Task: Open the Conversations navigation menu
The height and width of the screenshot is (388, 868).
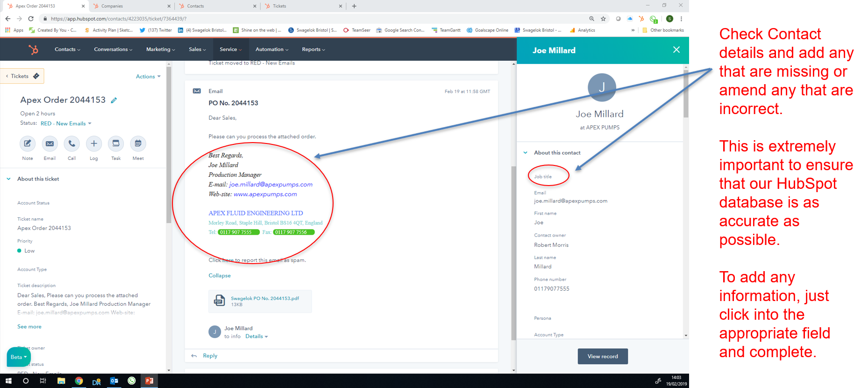Action: click(x=113, y=50)
